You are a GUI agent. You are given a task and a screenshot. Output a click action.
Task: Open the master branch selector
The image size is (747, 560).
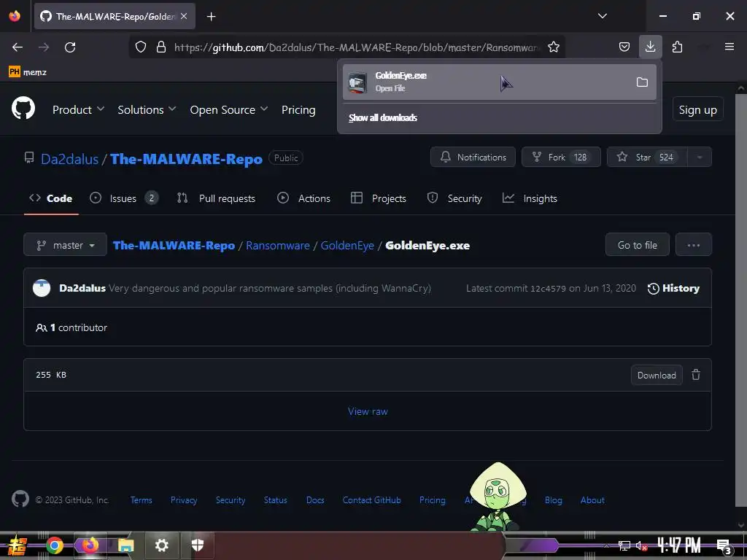[65, 245]
